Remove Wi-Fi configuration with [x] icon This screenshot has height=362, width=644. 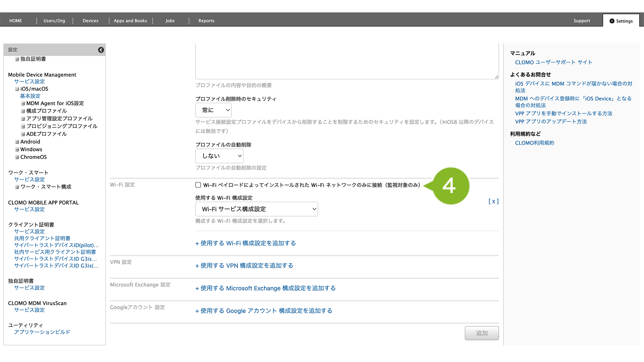493,201
